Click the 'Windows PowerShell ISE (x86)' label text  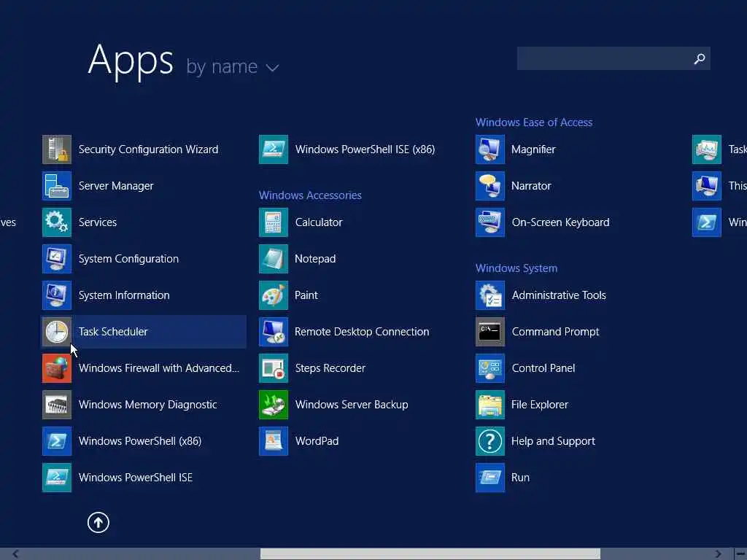(x=365, y=149)
